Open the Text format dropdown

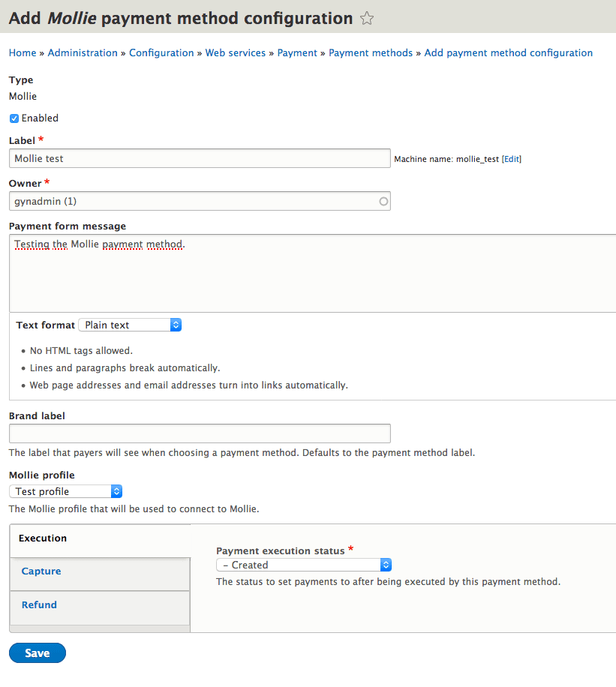point(130,325)
